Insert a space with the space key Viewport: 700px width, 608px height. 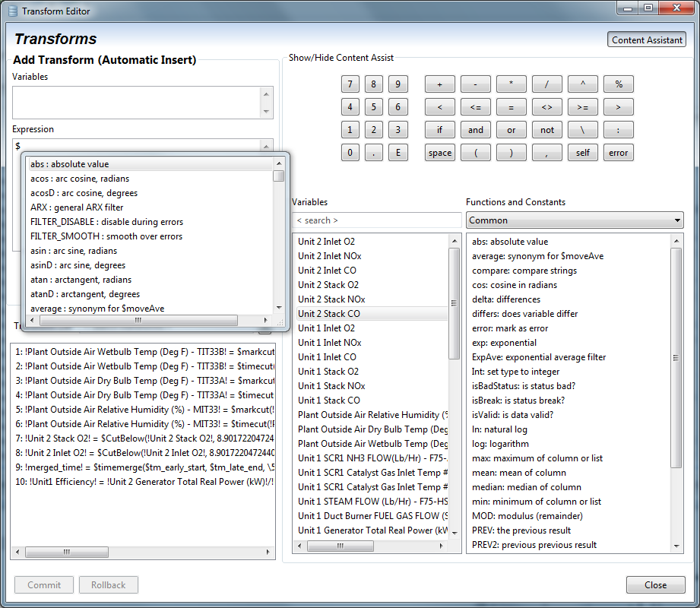tap(439, 153)
